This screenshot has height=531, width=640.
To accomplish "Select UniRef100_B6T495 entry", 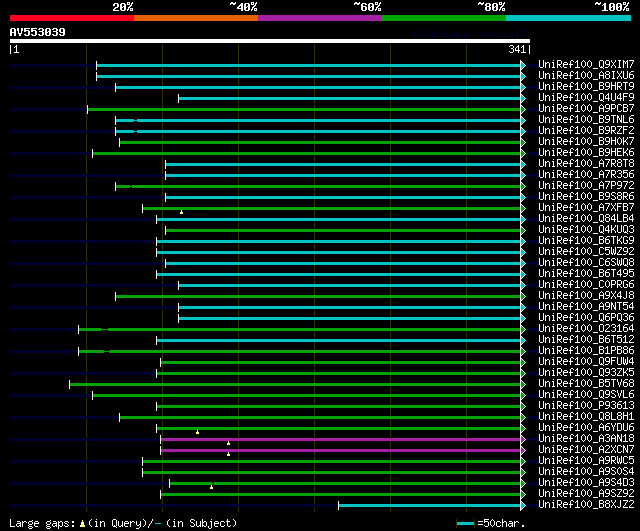I will [586, 274].
